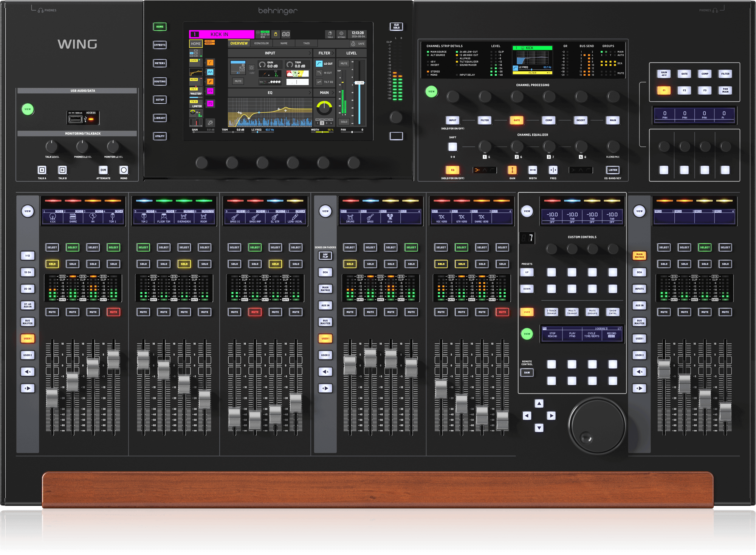Switch to the ICON/COLOR tab

[x=261, y=43]
